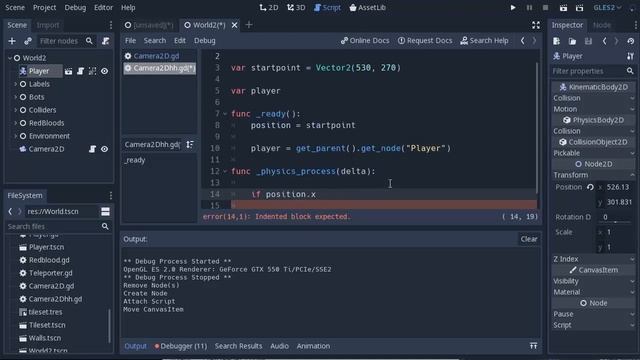Expand the Environment node
The height and width of the screenshot is (360, 640).
16,136
